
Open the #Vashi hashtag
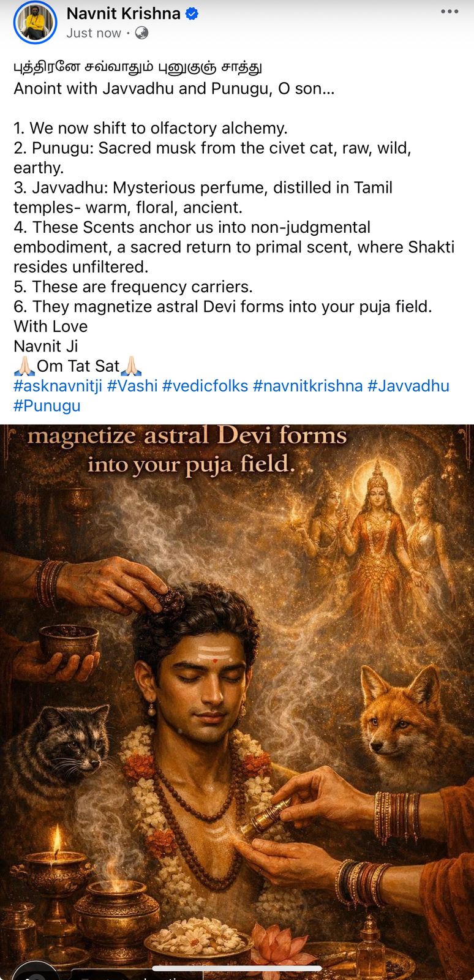pyautogui.click(x=132, y=386)
